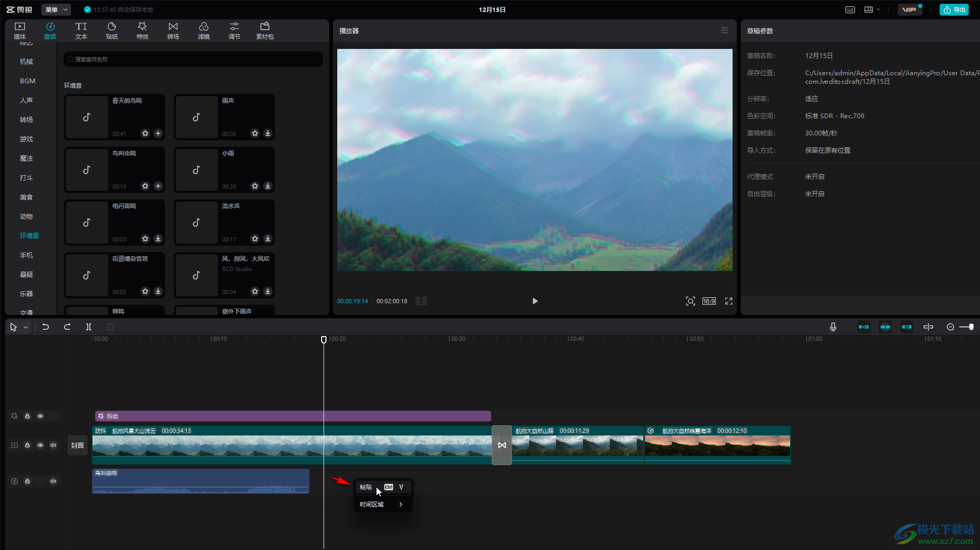Open 16:9 aspect ratio selector
The image size is (980, 550).
pyautogui.click(x=709, y=301)
